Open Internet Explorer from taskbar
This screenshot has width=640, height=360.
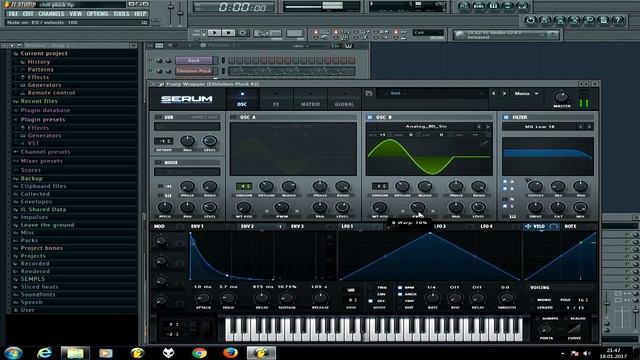[x=44, y=353]
